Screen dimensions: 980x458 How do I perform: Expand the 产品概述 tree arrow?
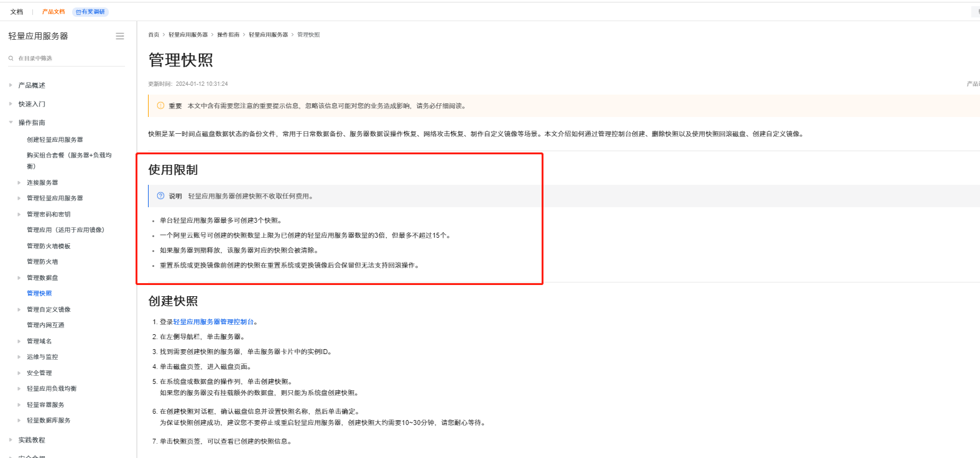pos(11,85)
